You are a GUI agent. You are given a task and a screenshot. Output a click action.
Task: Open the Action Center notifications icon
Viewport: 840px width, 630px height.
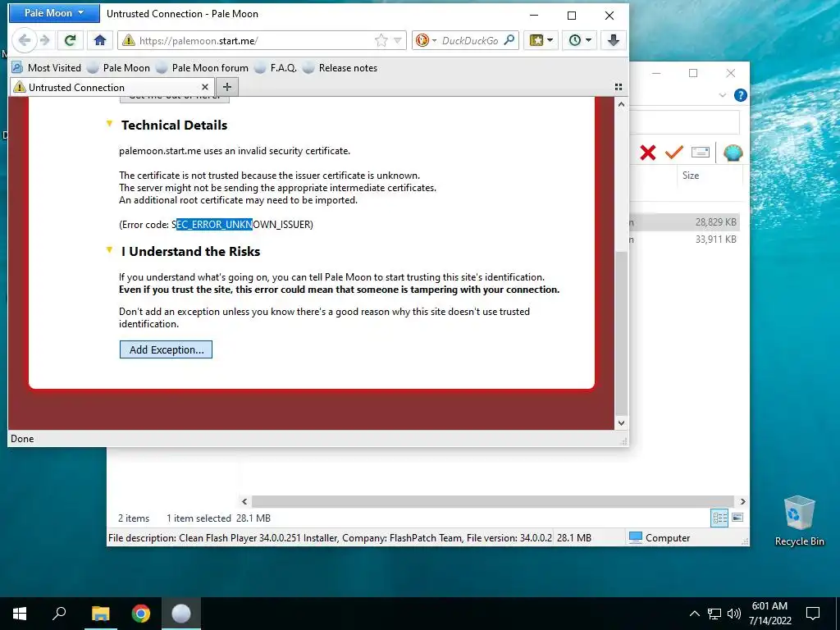click(x=813, y=614)
